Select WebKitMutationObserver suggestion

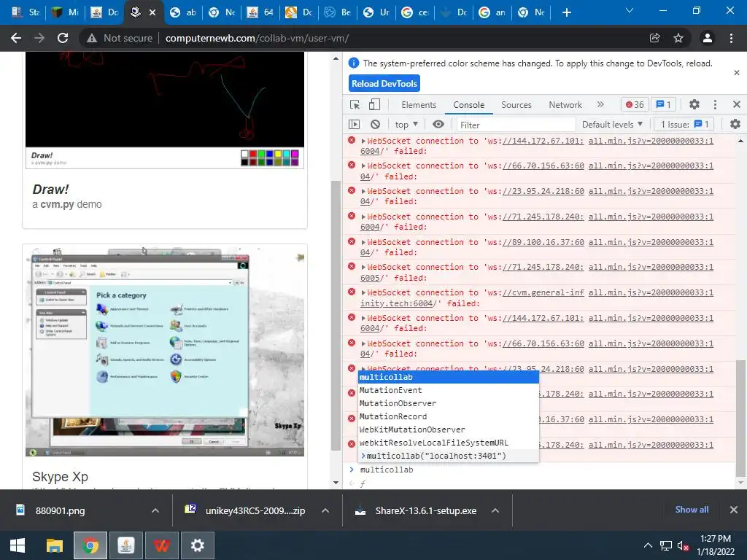[x=449, y=429]
